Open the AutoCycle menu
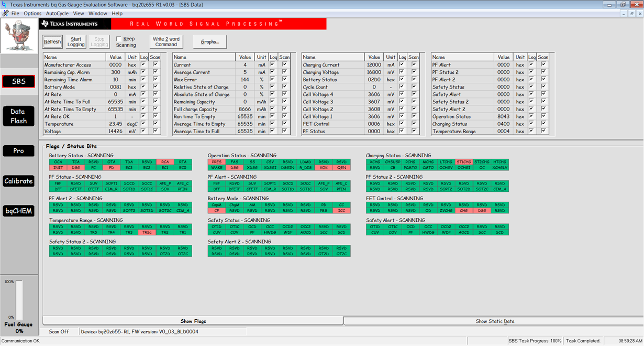 click(57, 13)
